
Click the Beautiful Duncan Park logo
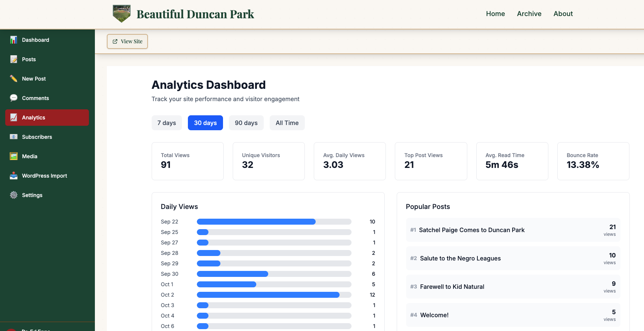[x=122, y=14]
